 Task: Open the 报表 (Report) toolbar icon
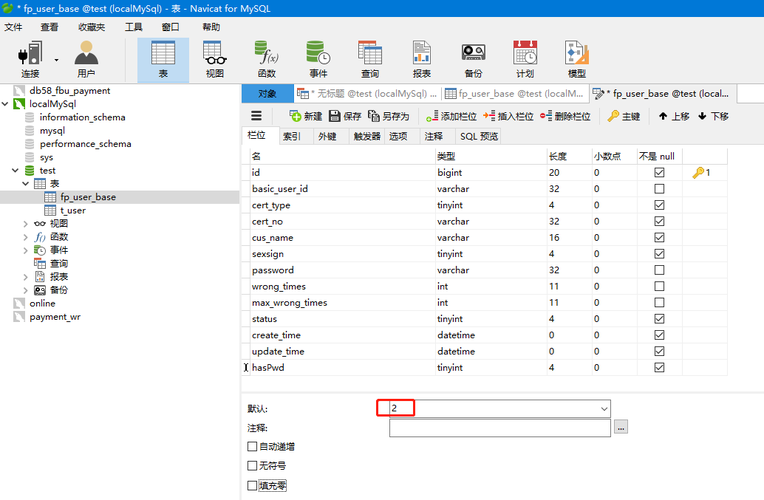point(421,60)
